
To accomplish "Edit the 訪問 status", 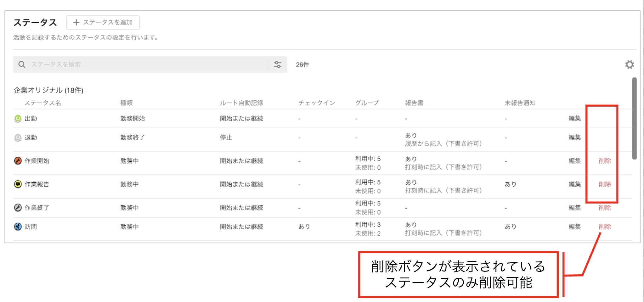I will [x=575, y=226].
